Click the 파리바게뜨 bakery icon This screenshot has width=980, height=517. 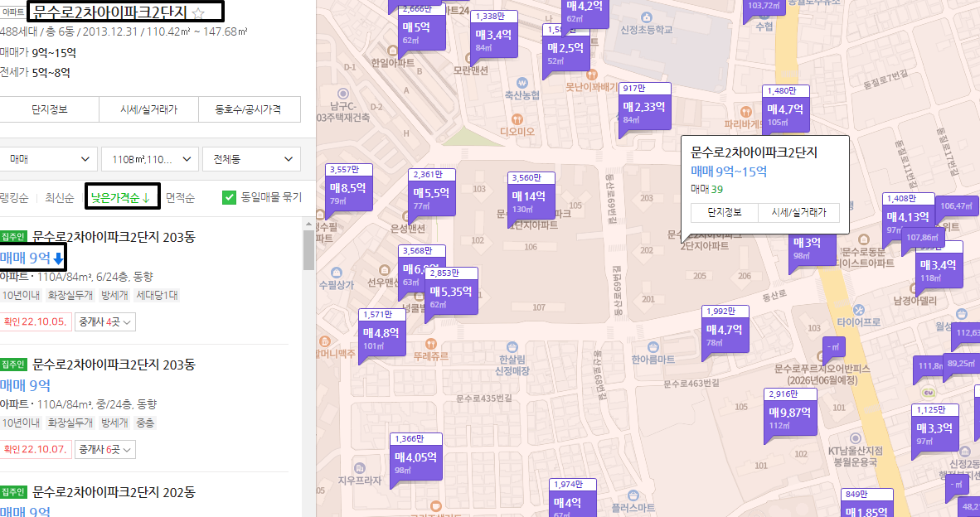coord(745,112)
